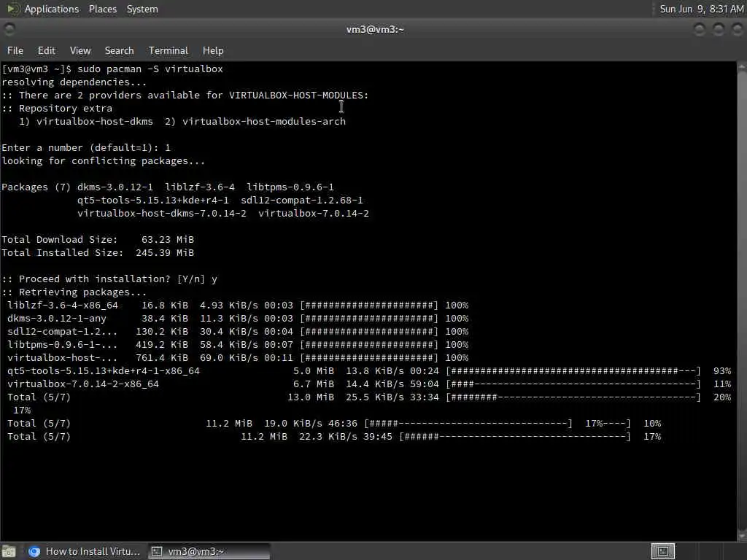The width and height of the screenshot is (747, 560).
Task: Click 'Total Installed Size' line
Action: tap(98, 253)
